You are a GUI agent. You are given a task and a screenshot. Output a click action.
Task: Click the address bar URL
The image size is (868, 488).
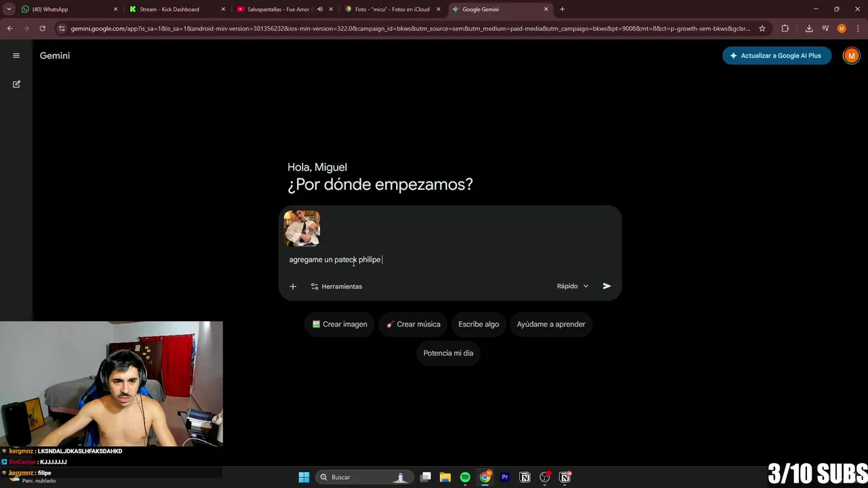(410, 28)
